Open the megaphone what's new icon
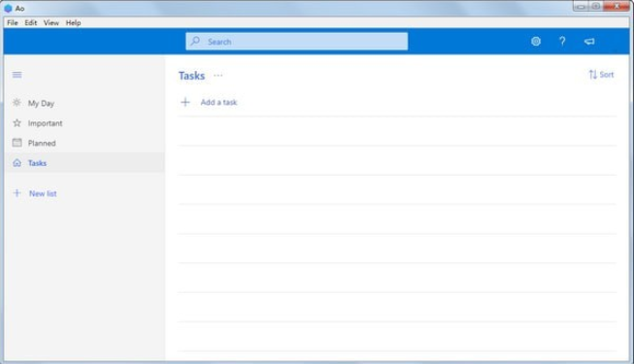Image resolution: width=634 pixels, height=364 pixels. [589, 41]
